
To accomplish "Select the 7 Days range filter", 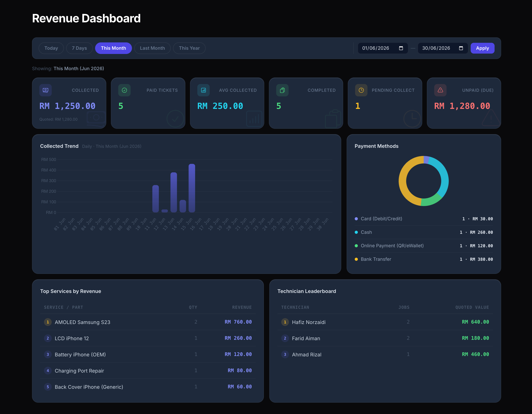I will click(79, 48).
